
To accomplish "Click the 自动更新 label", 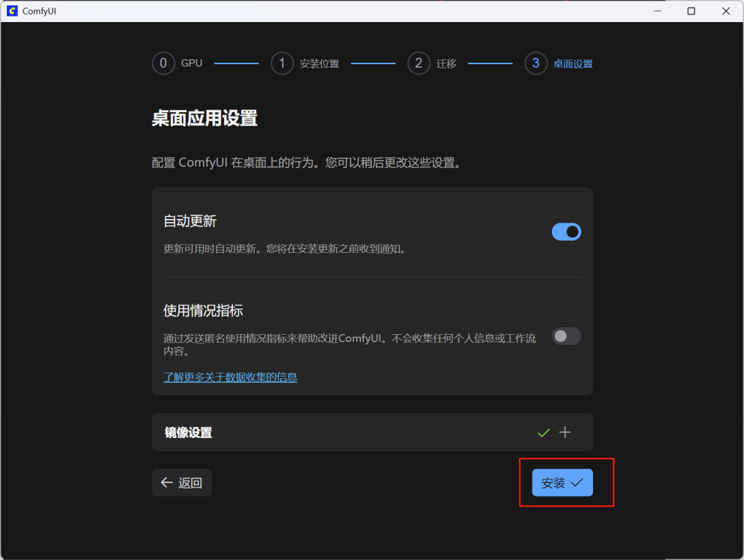I will (190, 220).
